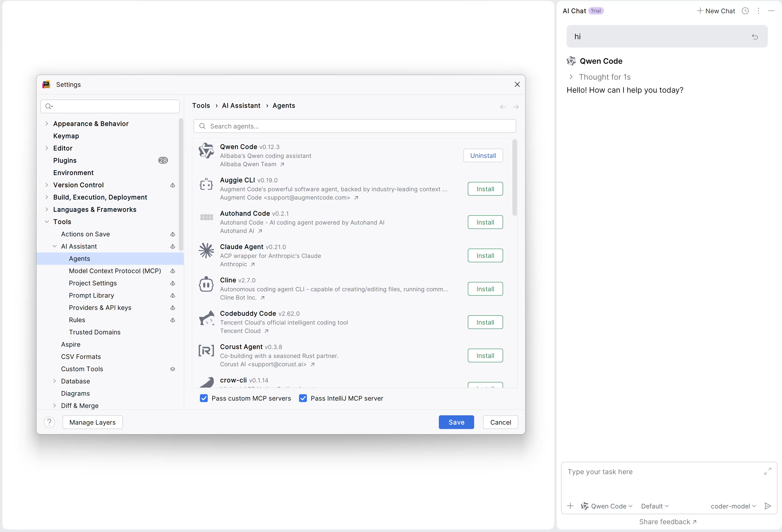Click the Claude Agent starburst icon
This screenshot has height=532, width=782.
coord(206,251)
